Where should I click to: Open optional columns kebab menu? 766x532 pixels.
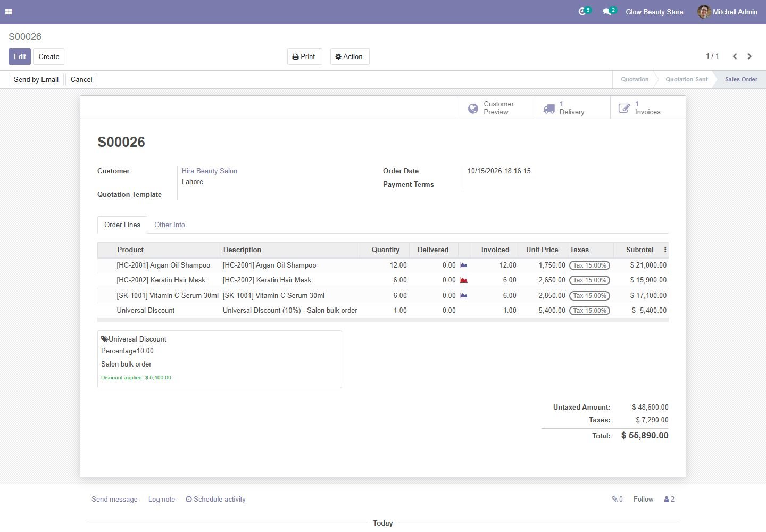point(665,250)
